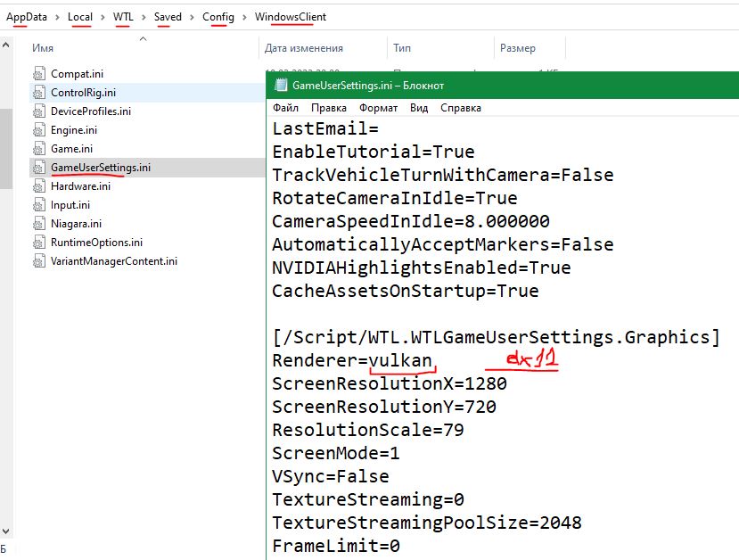Click the Game.ini file icon
The height and width of the screenshot is (560, 739).
39,149
